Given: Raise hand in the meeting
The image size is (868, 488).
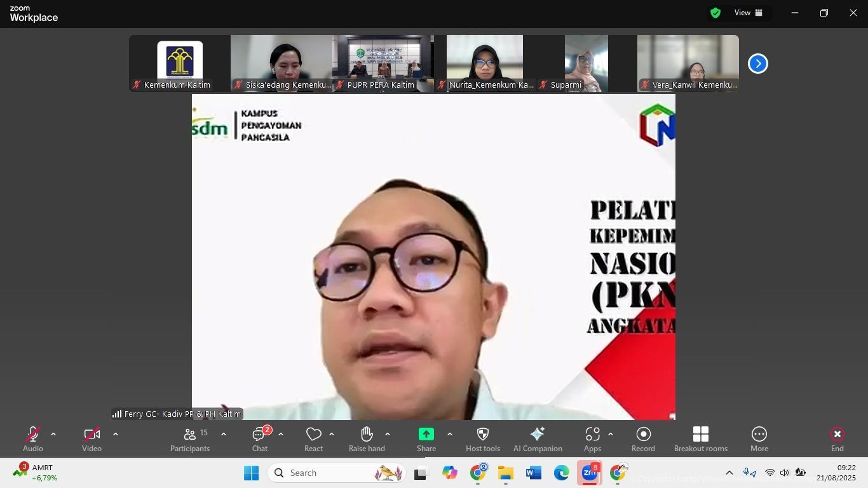Looking at the screenshot, I should [367, 439].
